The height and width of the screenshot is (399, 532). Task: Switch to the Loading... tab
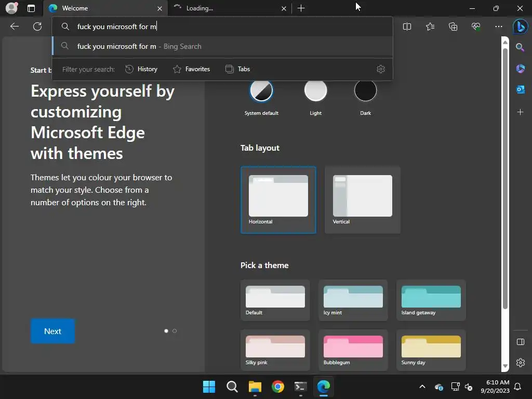(x=230, y=8)
